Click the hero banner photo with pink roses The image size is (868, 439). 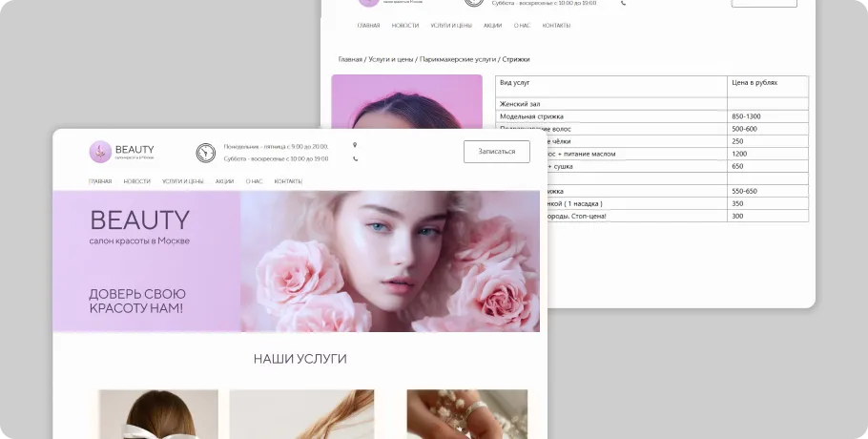click(389, 261)
